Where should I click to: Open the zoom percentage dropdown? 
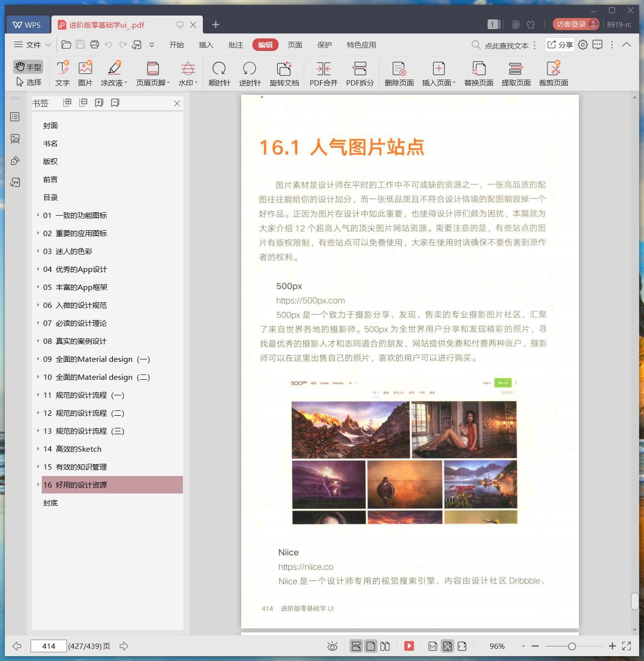(523, 646)
